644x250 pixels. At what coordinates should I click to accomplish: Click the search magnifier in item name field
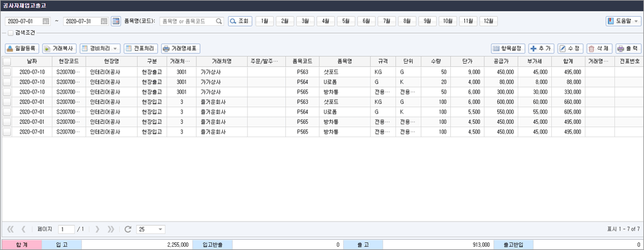[220, 21]
